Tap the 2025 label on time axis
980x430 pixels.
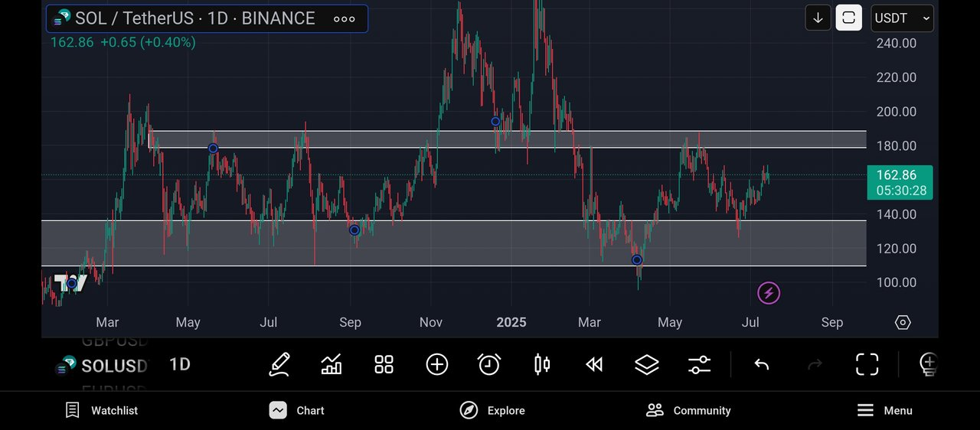(x=511, y=322)
